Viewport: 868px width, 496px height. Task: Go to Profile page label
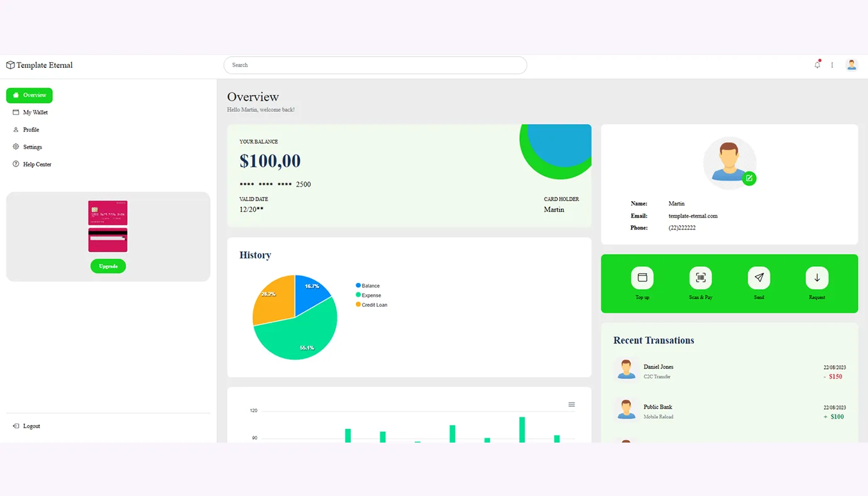pyautogui.click(x=31, y=130)
